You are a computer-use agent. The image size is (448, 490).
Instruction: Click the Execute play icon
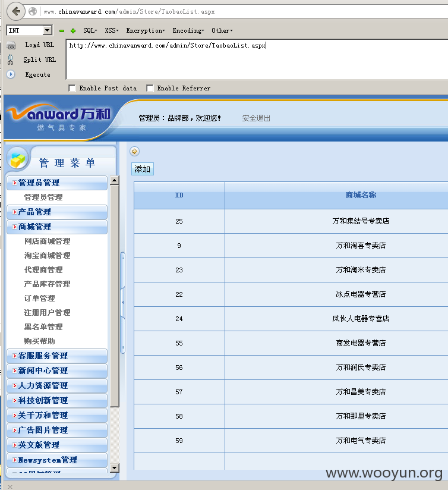[11, 74]
